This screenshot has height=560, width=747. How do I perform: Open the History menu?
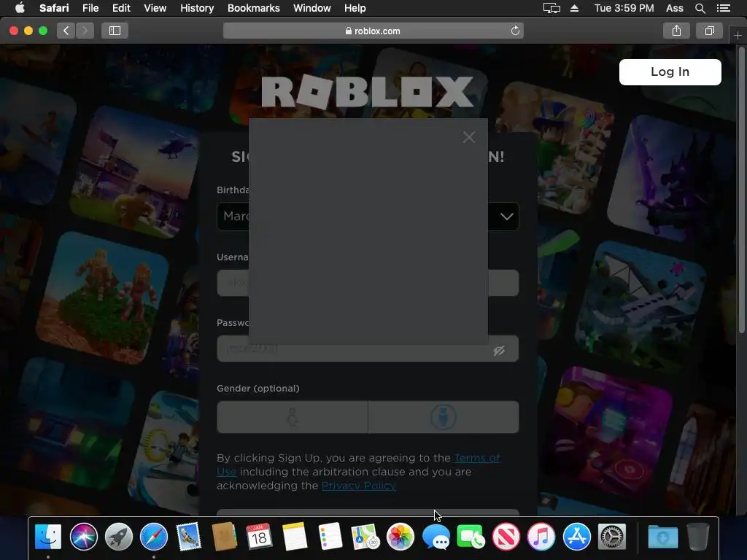[x=197, y=8]
